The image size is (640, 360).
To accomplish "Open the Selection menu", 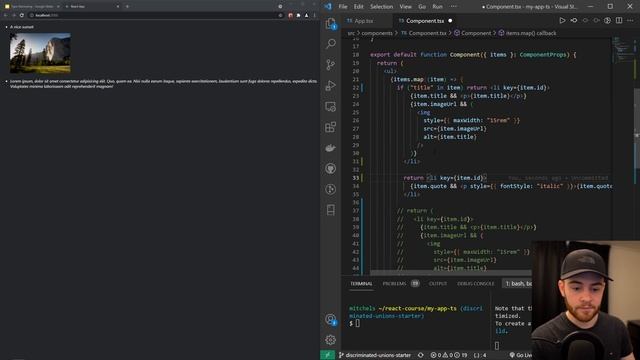I will (x=381, y=7).
